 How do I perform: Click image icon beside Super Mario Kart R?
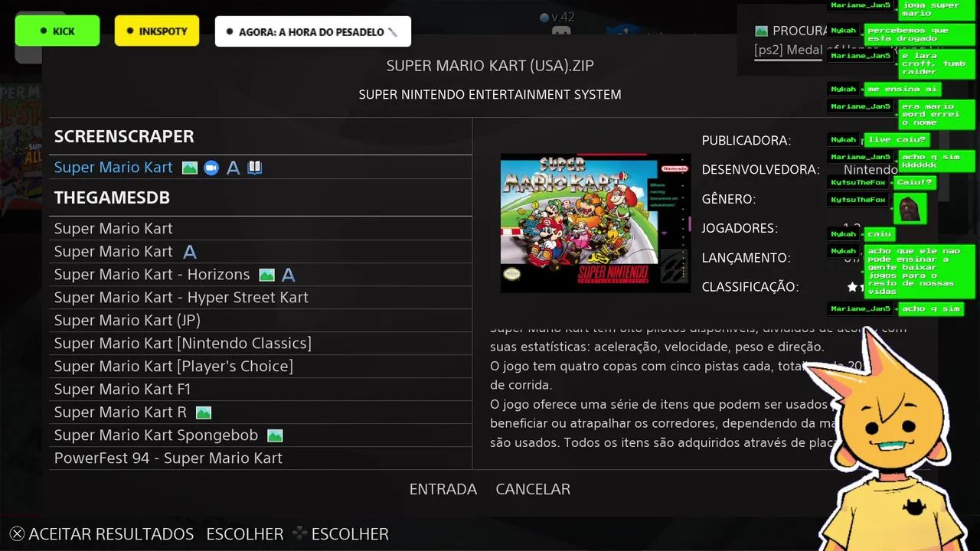coord(203,412)
